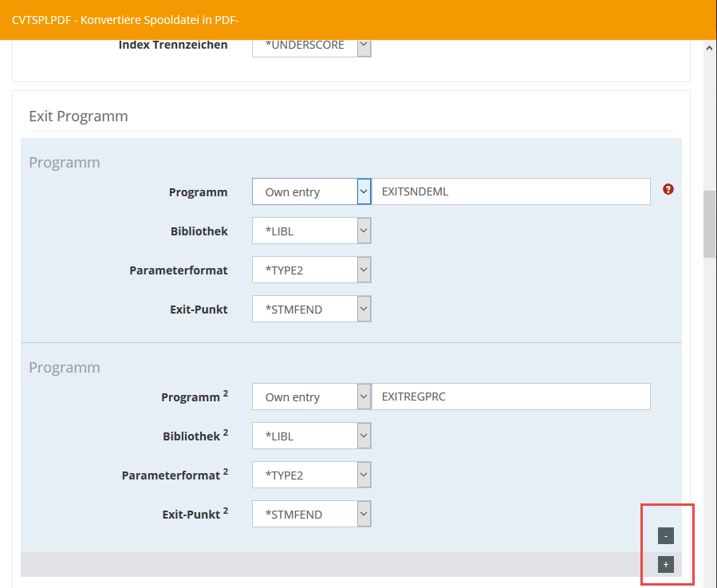Remove the second program entry with minus button
Screen dimensions: 717x588
(666, 536)
